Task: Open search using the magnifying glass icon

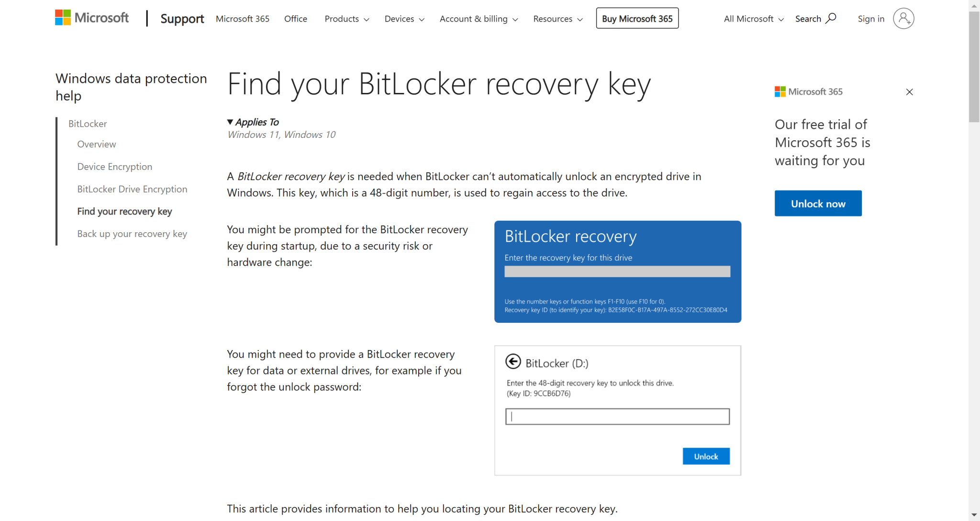Action: [832, 18]
